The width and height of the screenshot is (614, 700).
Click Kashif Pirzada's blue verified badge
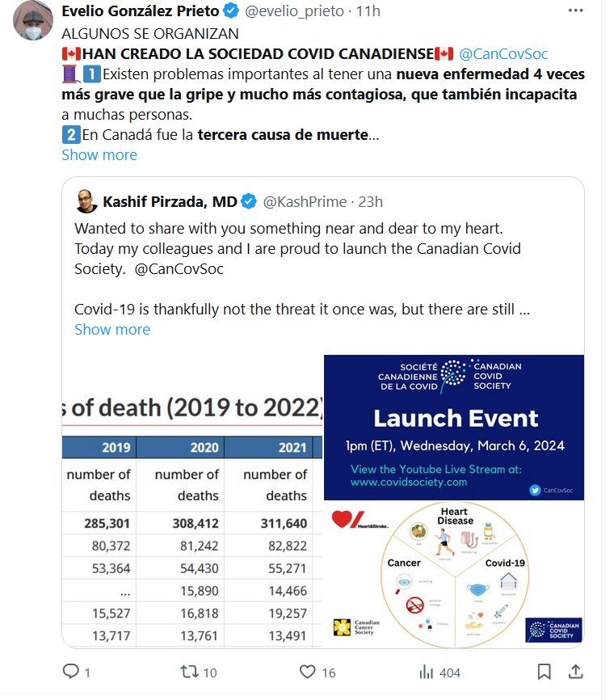(250, 201)
